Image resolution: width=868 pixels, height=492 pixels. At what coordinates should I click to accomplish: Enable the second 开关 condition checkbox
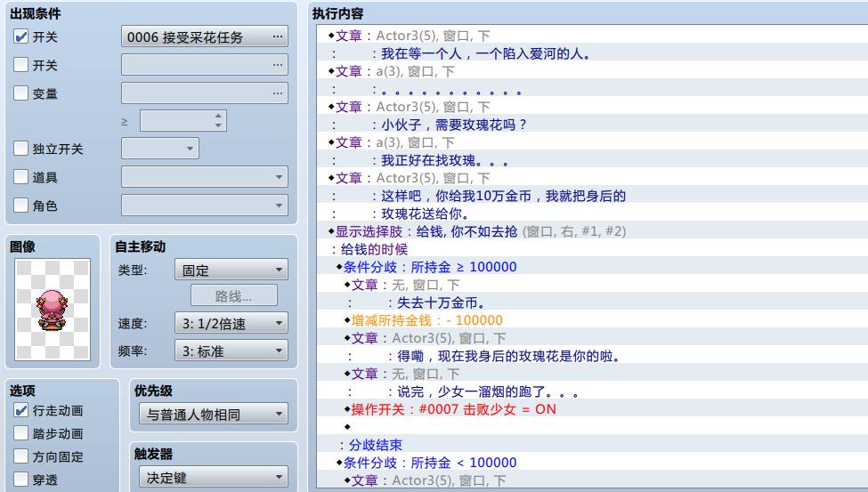(21, 65)
